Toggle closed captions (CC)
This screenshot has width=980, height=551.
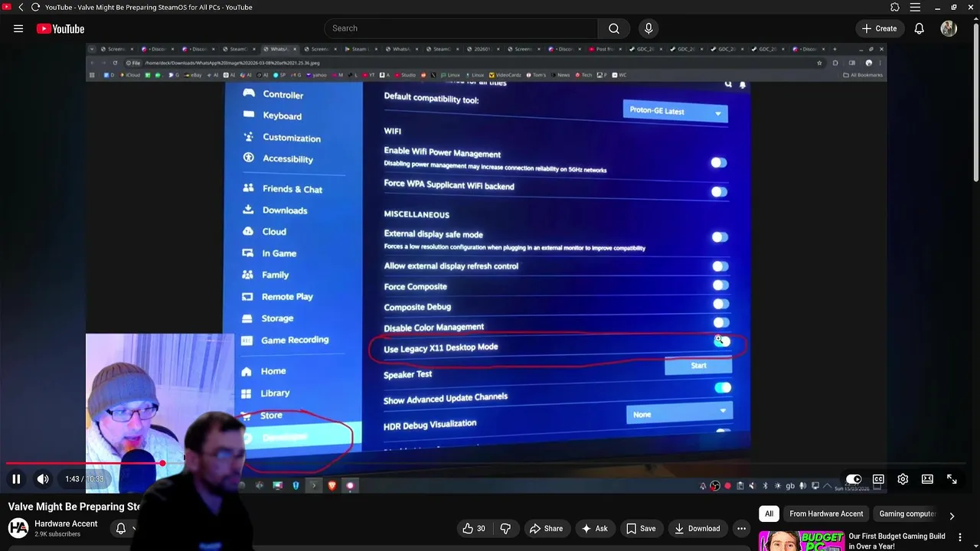(878, 479)
